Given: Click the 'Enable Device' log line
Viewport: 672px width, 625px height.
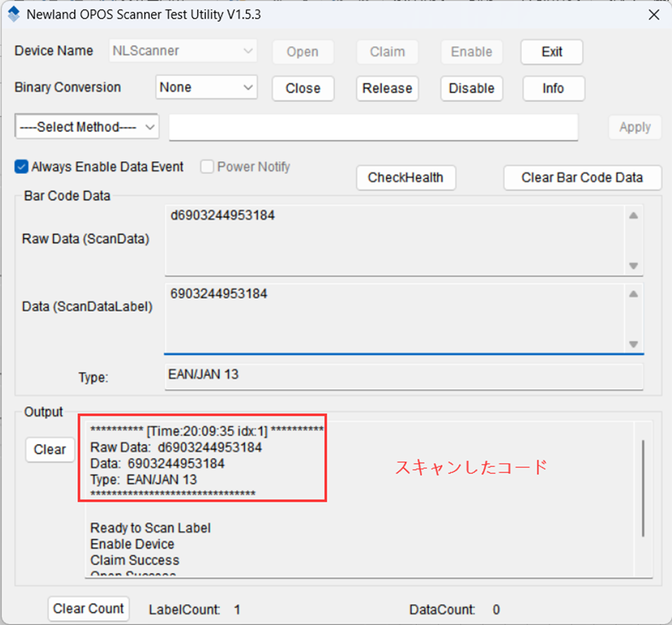Looking at the screenshot, I should pos(132,544).
